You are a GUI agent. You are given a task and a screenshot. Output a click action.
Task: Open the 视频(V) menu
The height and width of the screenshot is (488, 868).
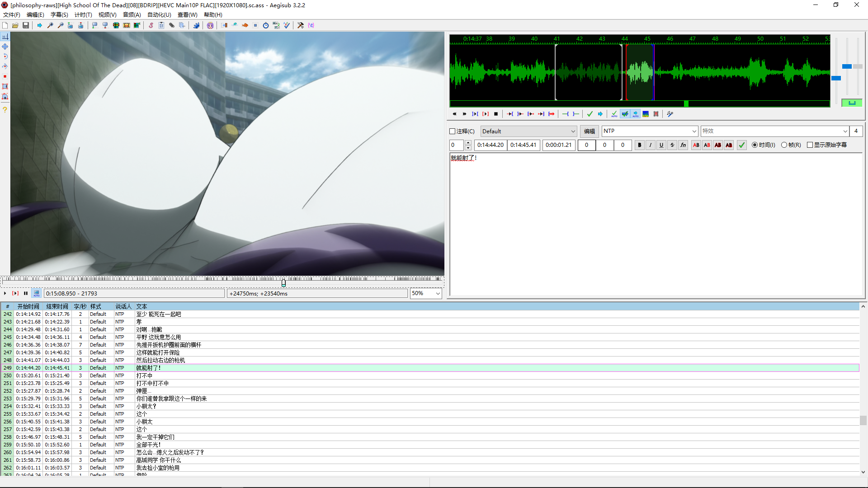point(107,15)
